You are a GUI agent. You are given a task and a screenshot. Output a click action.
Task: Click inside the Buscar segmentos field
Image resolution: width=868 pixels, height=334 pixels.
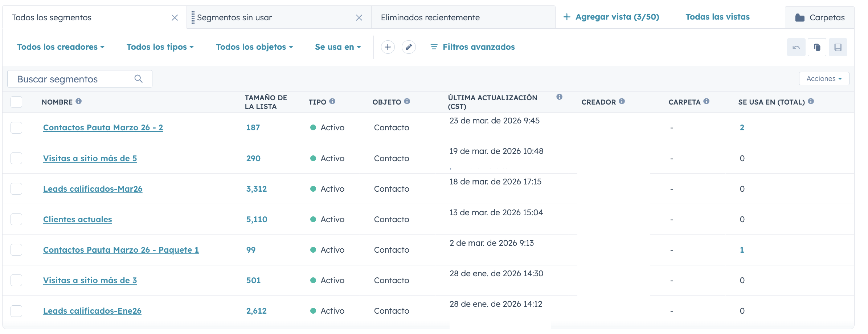click(69, 78)
